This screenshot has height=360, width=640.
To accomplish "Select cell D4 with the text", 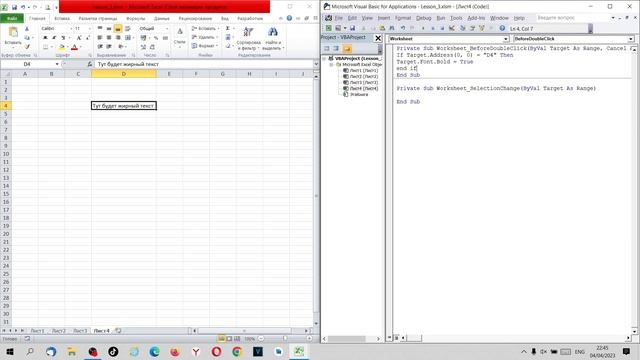I will click(124, 106).
